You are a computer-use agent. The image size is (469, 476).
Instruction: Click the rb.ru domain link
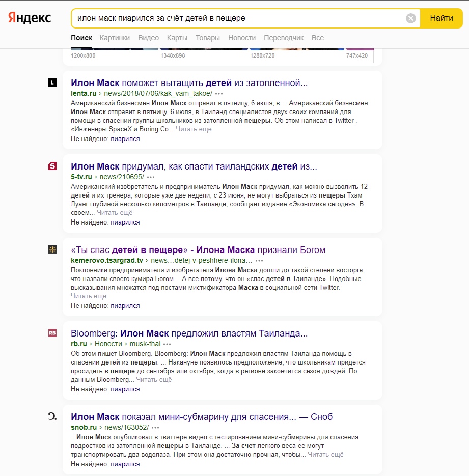pos(78,344)
